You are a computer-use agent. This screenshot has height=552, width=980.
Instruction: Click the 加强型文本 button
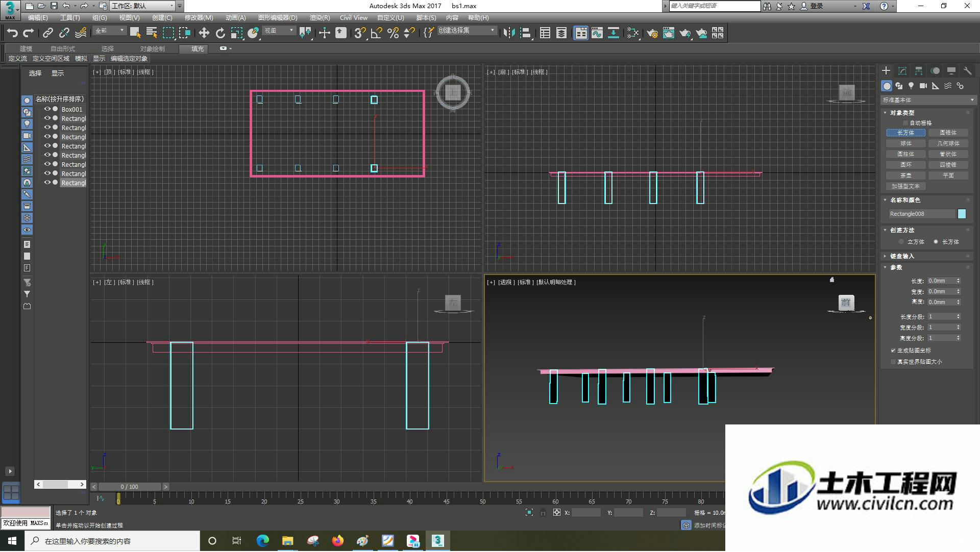click(x=906, y=186)
